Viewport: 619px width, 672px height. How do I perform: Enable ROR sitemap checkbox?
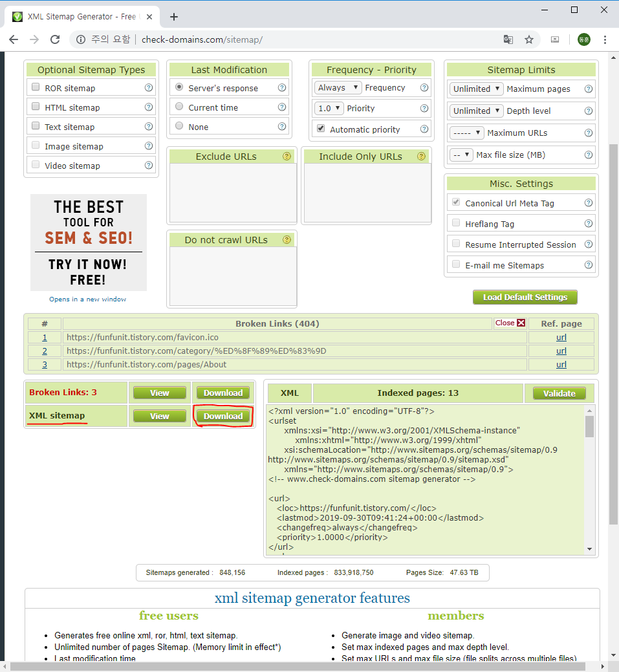coord(36,87)
